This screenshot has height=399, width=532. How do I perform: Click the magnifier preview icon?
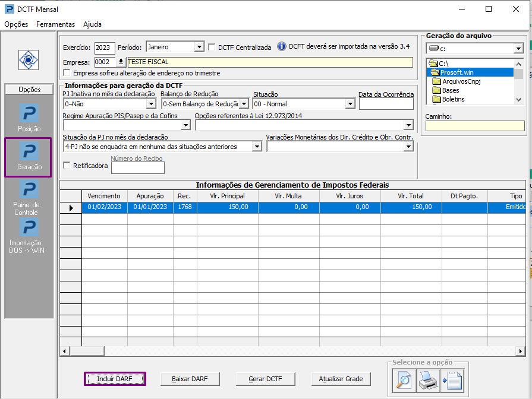click(404, 381)
